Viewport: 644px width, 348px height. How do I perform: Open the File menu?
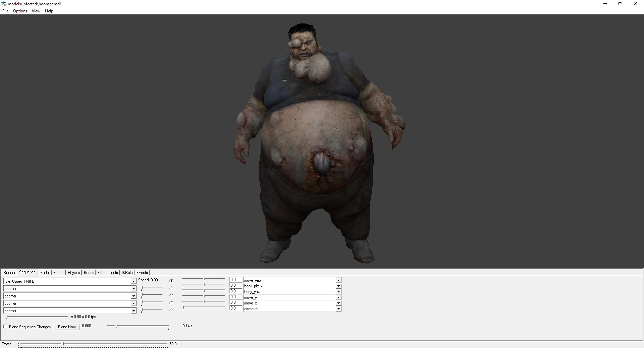[5, 11]
